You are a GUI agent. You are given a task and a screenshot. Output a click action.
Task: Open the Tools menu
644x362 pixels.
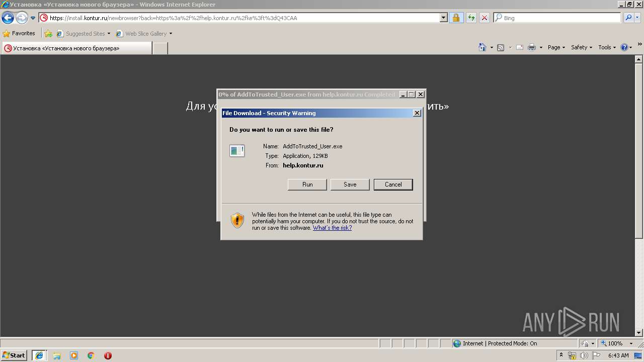click(x=607, y=47)
